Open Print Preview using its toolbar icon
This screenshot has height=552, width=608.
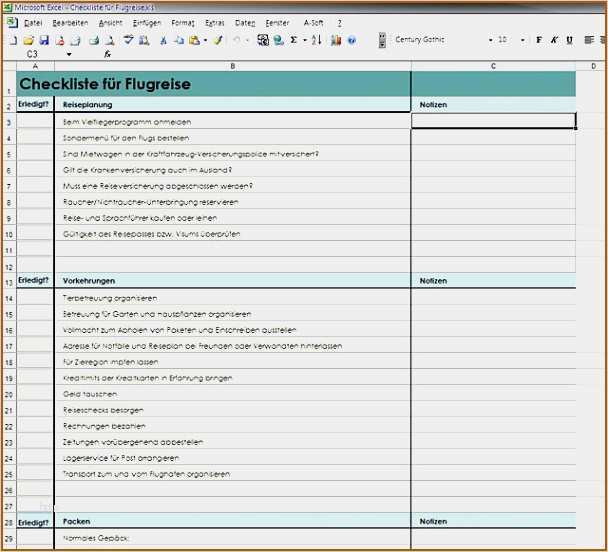click(x=110, y=40)
